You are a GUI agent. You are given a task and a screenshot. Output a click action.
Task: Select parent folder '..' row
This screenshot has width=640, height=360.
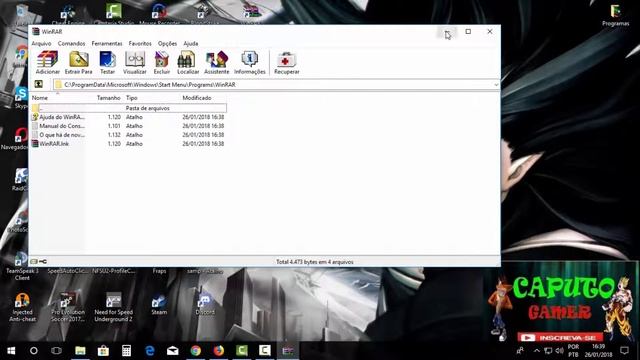point(129,108)
